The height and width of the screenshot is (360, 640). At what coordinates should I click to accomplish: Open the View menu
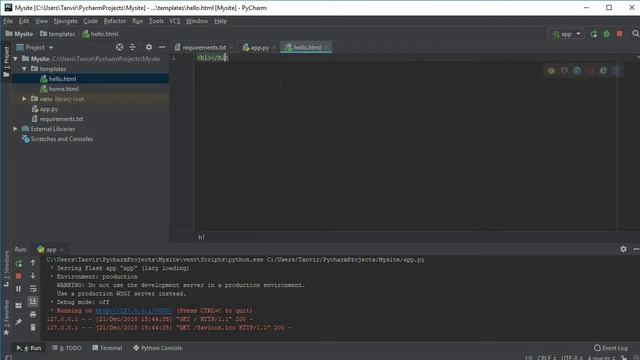coord(41,21)
